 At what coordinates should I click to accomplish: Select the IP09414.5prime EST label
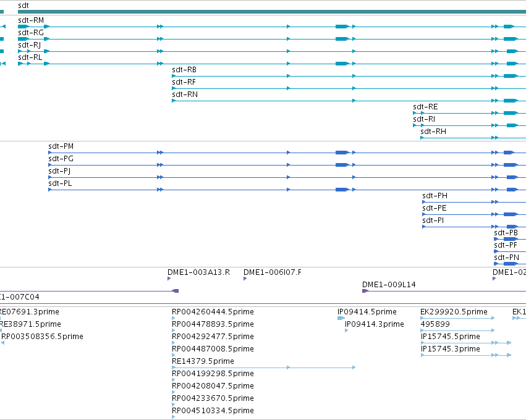tap(367, 312)
